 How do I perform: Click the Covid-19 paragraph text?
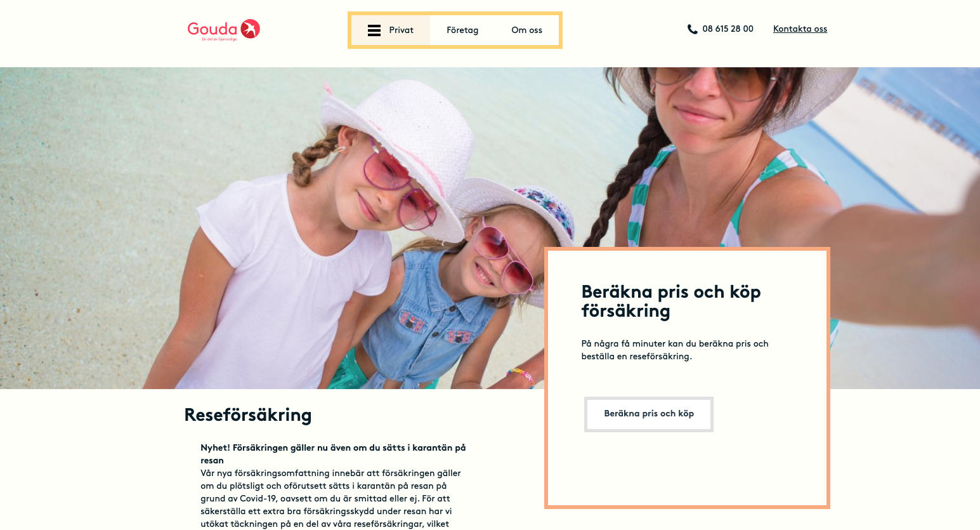click(330, 499)
